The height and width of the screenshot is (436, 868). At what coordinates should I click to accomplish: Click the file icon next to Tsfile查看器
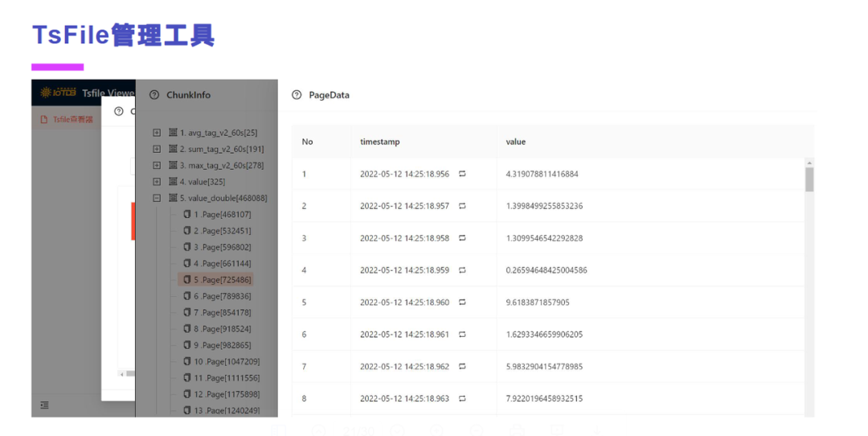tap(43, 119)
